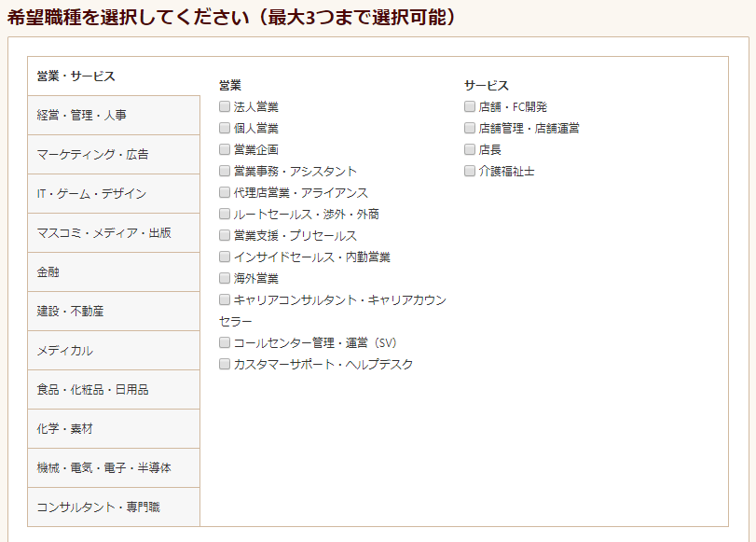Open the 経営・管理・人事 category tab
This screenshot has width=756, height=542.
(x=114, y=116)
